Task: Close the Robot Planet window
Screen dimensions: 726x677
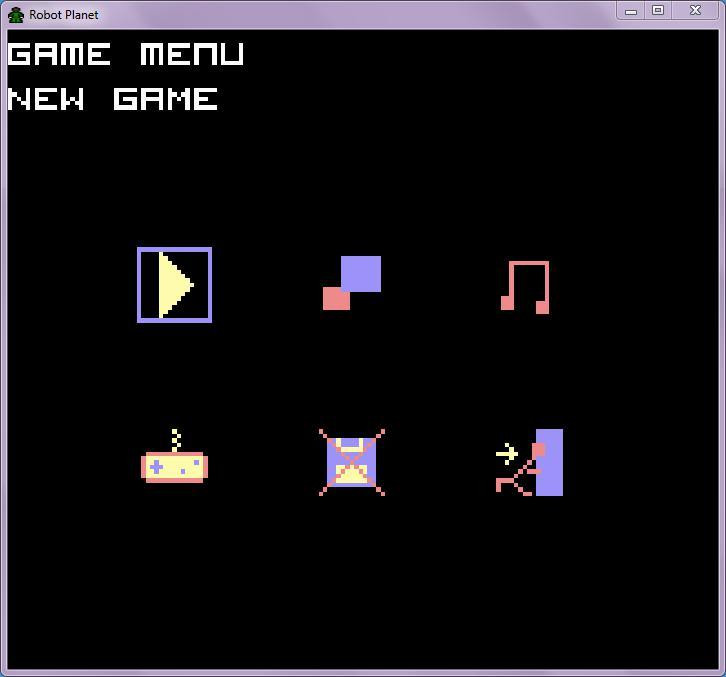Action: click(695, 11)
